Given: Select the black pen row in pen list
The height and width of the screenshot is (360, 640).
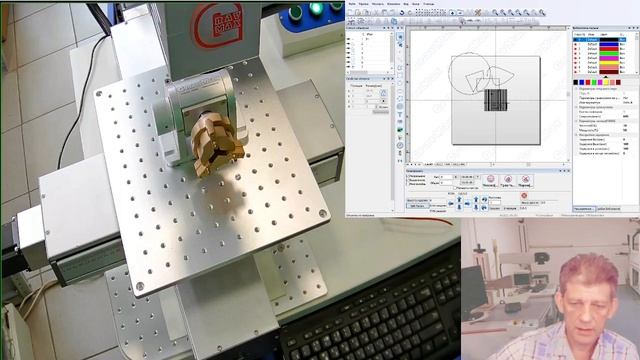Looking at the screenshot, I should pos(600,40).
